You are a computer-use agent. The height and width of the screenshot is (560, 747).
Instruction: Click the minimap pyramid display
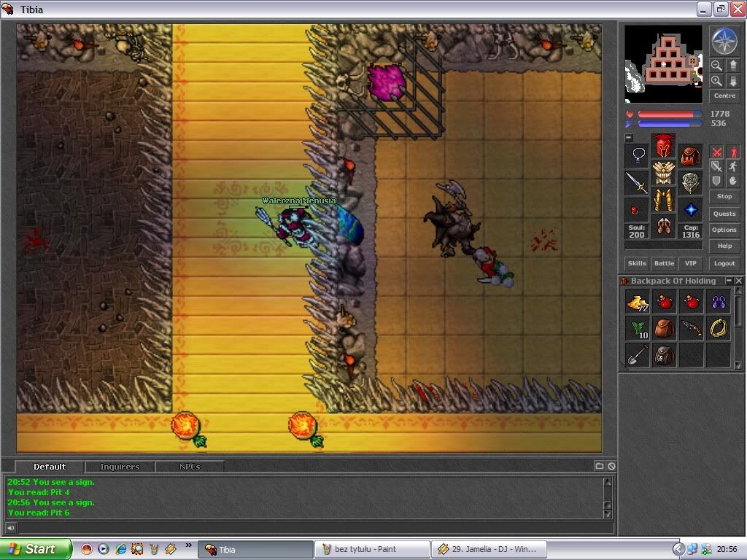tap(663, 64)
